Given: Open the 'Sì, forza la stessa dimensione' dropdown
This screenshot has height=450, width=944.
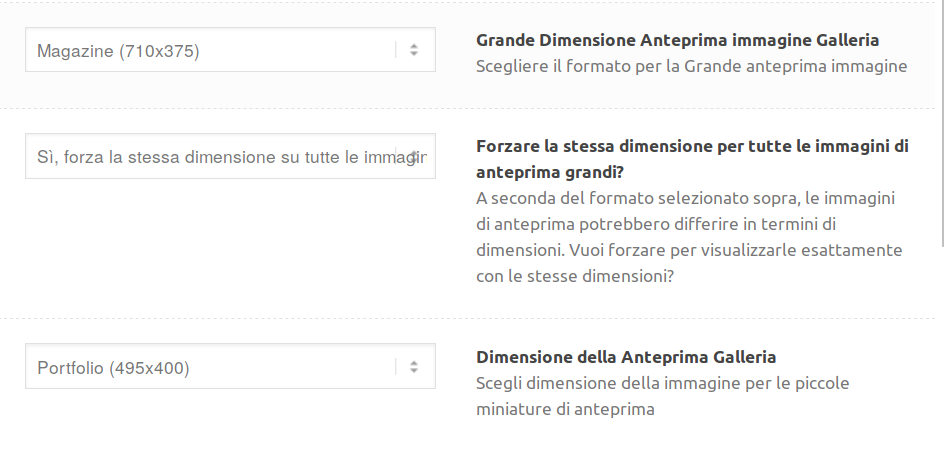Looking at the screenshot, I should click(230, 156).
